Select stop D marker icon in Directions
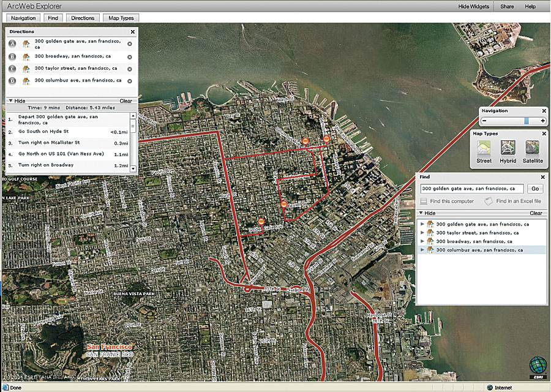The height and width of the screenshot is (392, 551). tap(13, 81)
